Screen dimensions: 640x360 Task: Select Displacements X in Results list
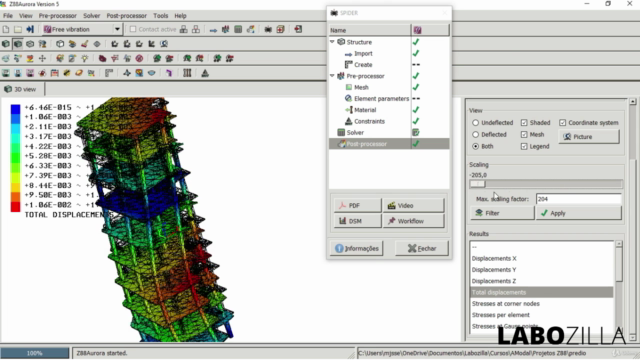(494, 258)
